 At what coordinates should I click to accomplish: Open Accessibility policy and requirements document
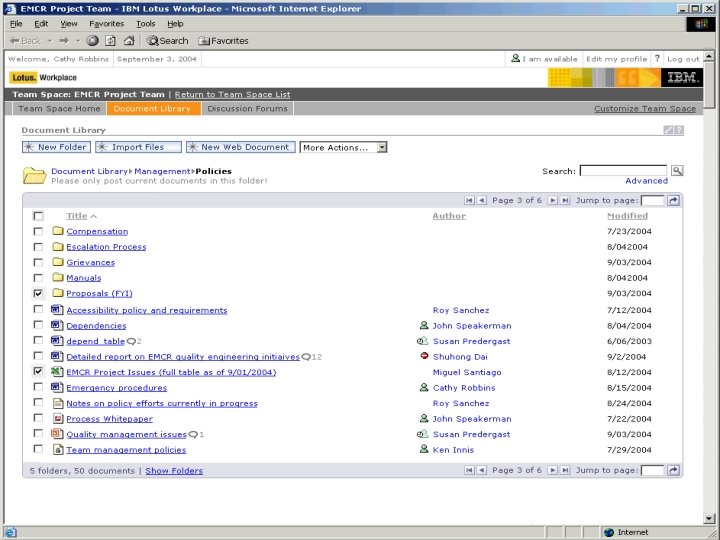pos(146,310)
